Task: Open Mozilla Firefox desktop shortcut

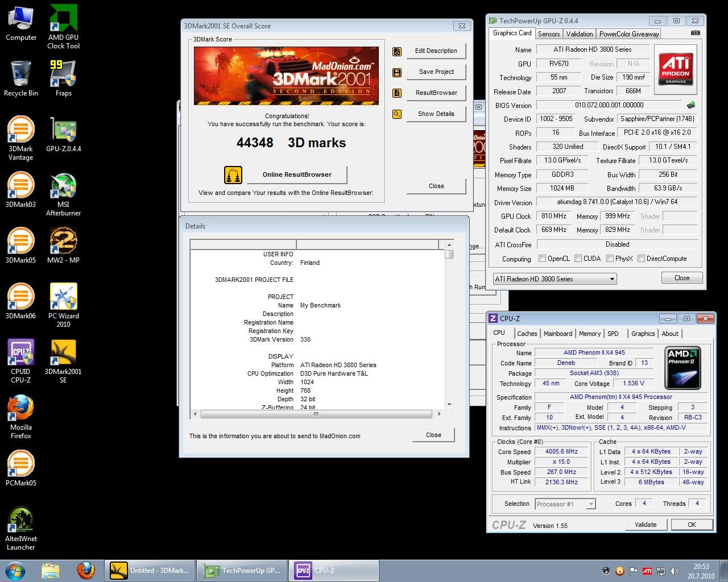Action: point(21,417)
